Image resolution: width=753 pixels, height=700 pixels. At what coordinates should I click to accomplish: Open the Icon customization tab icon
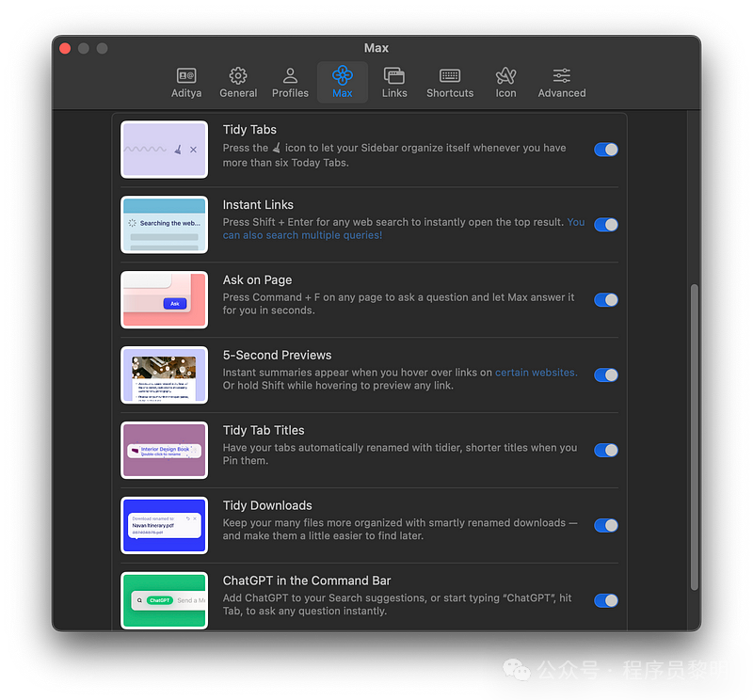tap(505, 76)
